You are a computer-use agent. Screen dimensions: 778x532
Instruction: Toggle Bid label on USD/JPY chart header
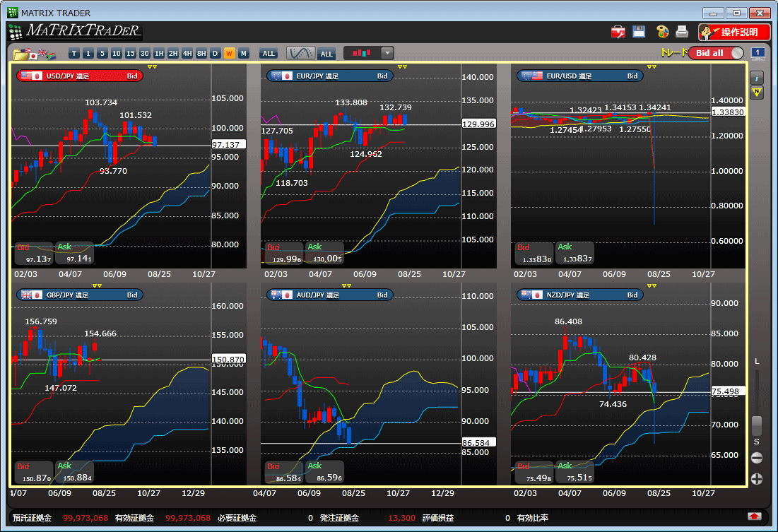coord(132,76)
